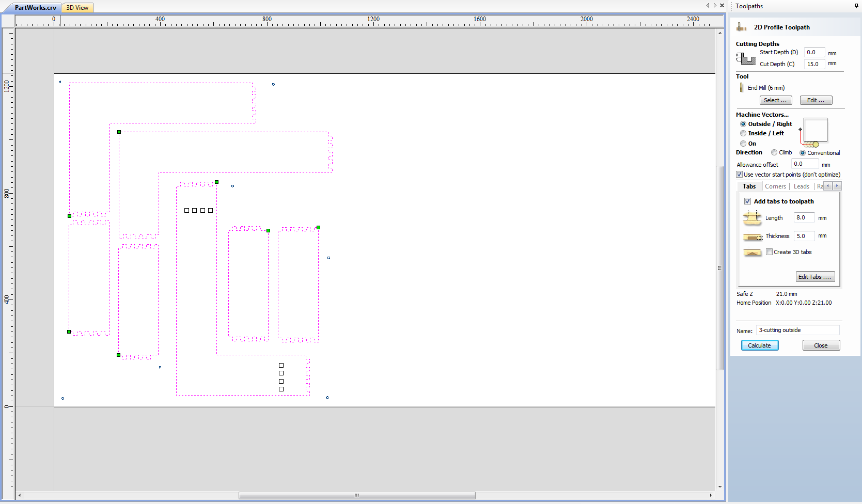Select On vector machining option

tap(743, 144)
